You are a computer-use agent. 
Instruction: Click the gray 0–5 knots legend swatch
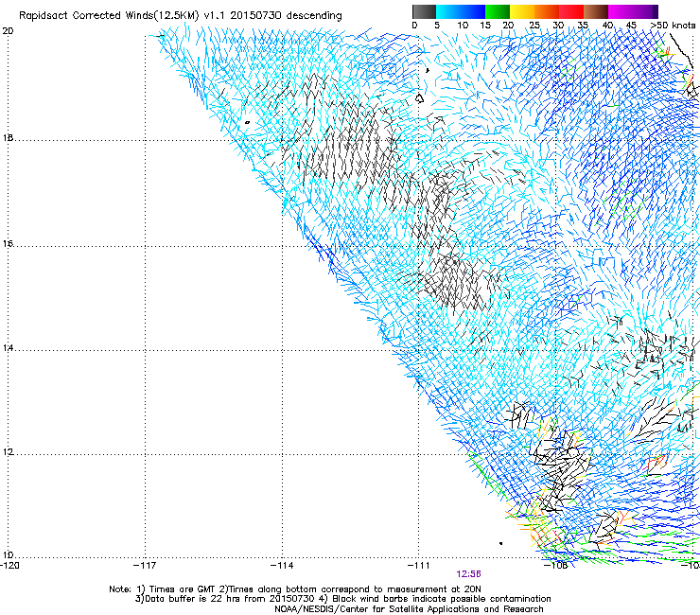[424, 11]
